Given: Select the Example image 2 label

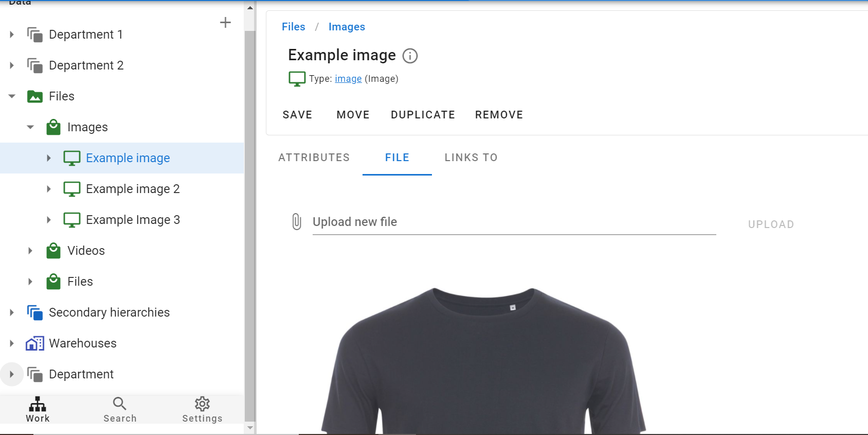Looking at the screenshot, I should (133, 189).
